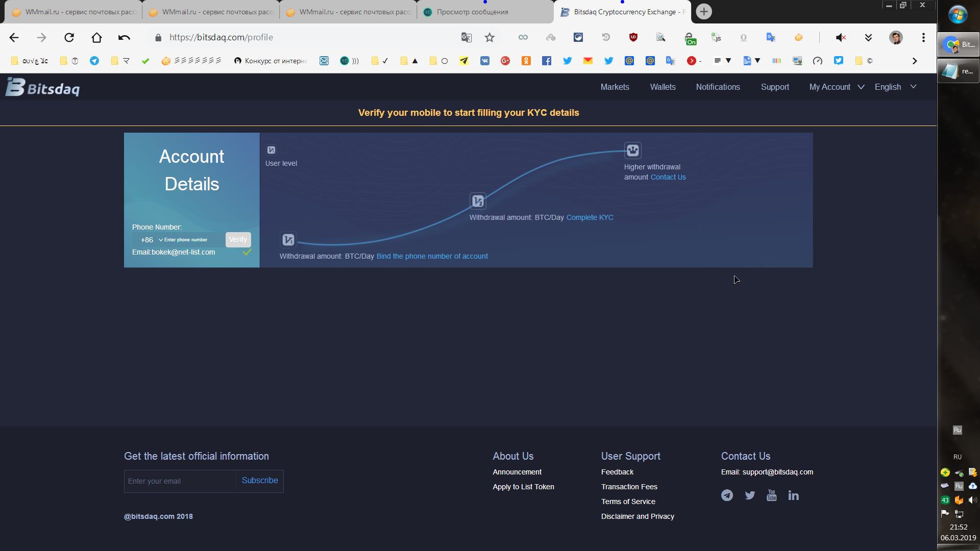Go to the Wallets page
The width and height of the screenshot is (980, 551).
(663, 87)
